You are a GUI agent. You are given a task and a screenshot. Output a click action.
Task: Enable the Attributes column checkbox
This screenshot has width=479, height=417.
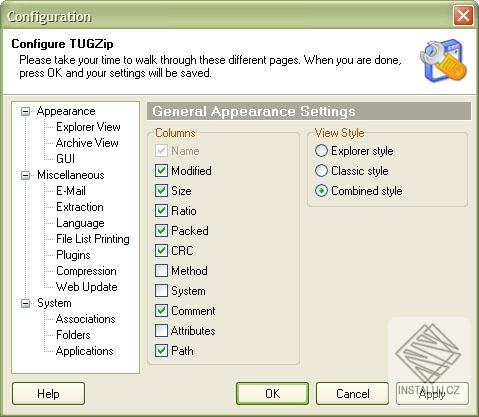point(161,331)
